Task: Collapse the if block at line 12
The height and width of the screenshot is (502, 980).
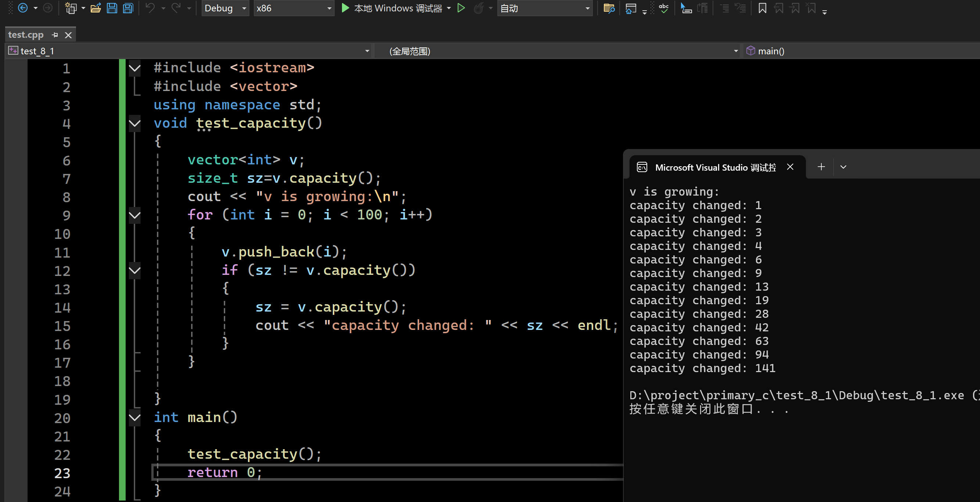Action: [x=135, y=270]
